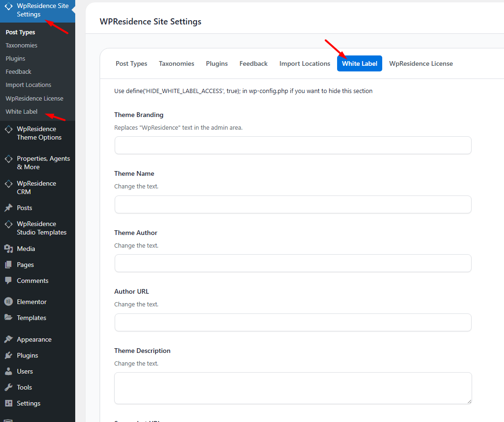Click the Posts pushpin icon
The height and width of the screenshot is (422, 504).
click(x=8, y=208)
